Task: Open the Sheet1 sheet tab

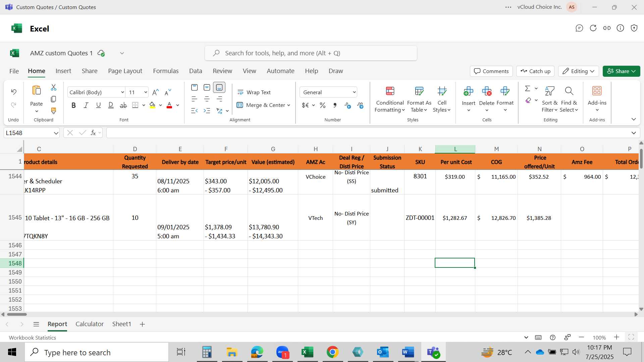Action: [121, 324]
